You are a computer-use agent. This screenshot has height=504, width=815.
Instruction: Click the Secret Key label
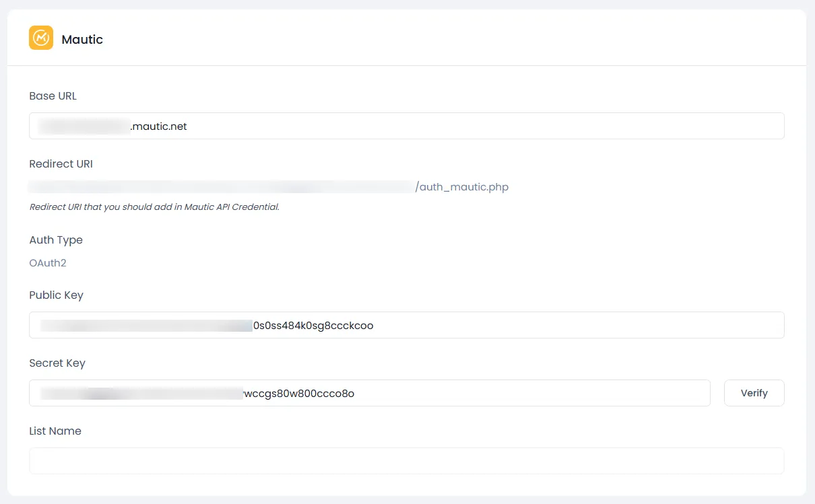click(x=57, y=363)
